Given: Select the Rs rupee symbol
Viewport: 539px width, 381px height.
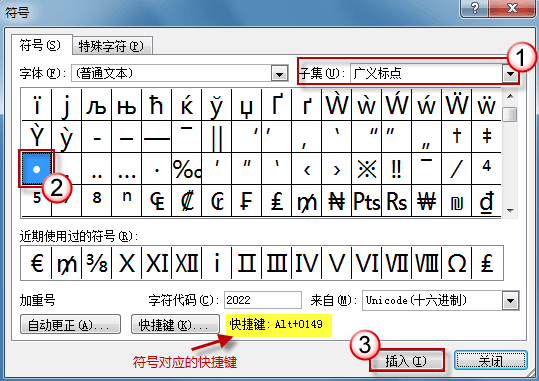Looking at the screenshot, I should (396, 201).
